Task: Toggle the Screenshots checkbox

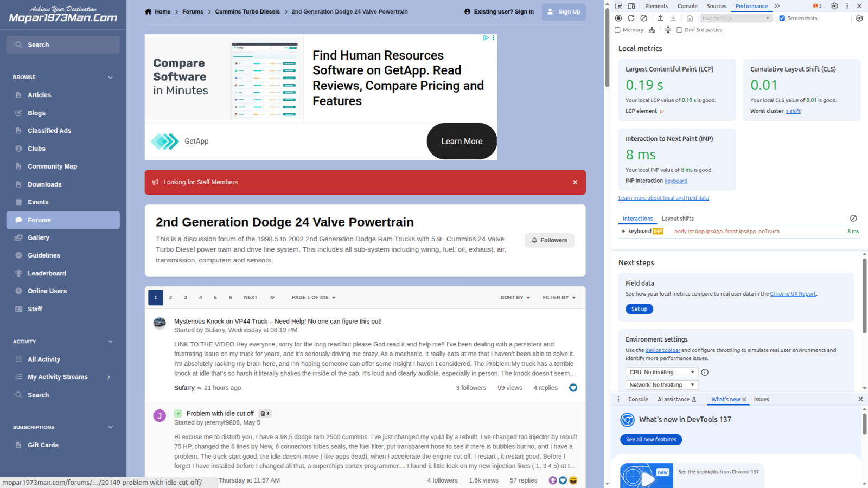Action: point(782,18)
